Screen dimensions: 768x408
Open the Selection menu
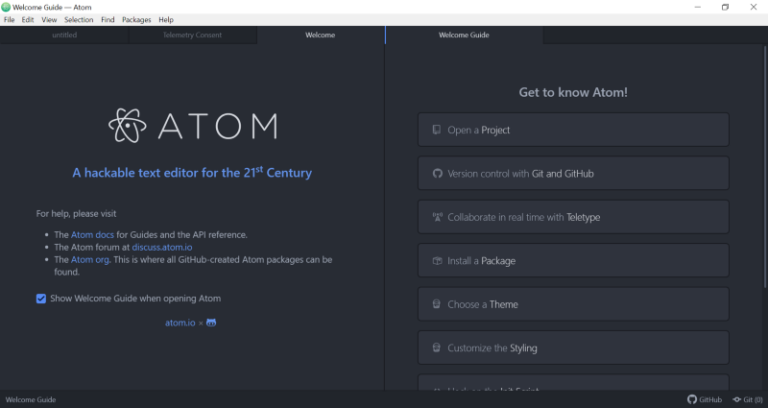pyautogui.click(x=79, y=20)
